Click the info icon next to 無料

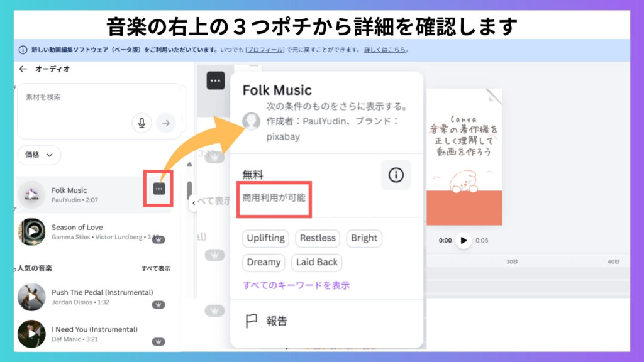pos(396,175)
